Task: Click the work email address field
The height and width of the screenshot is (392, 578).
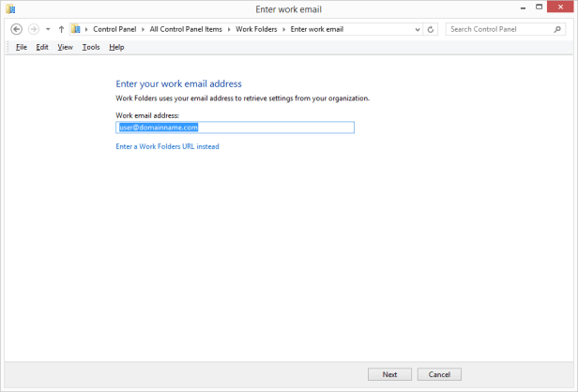Action: tap(235, 128)
